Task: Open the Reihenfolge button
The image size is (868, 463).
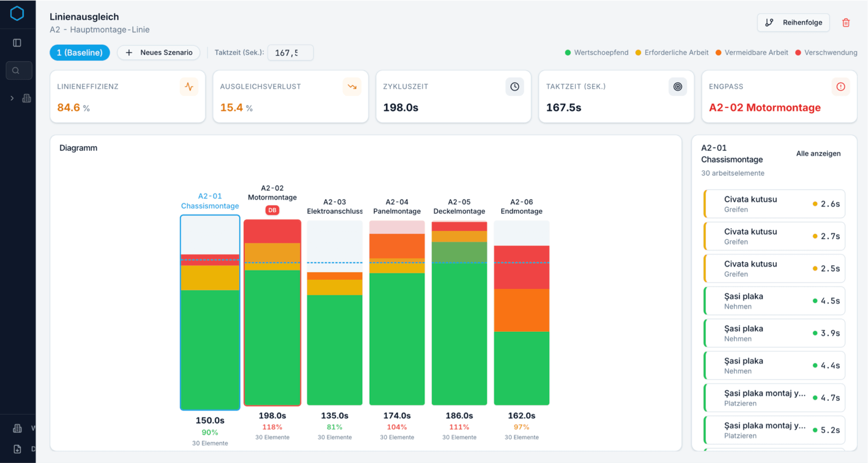Action: pyautogui.click(x=793, y=23)
